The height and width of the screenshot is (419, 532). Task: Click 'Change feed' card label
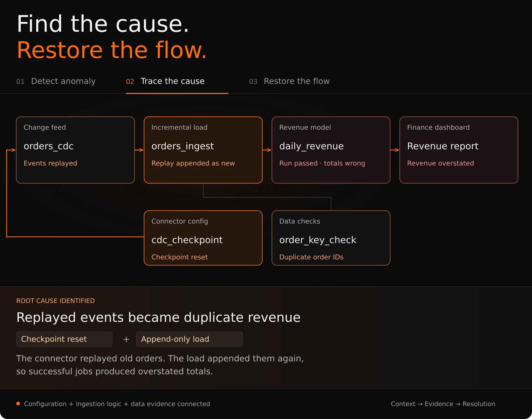[45, 127]
